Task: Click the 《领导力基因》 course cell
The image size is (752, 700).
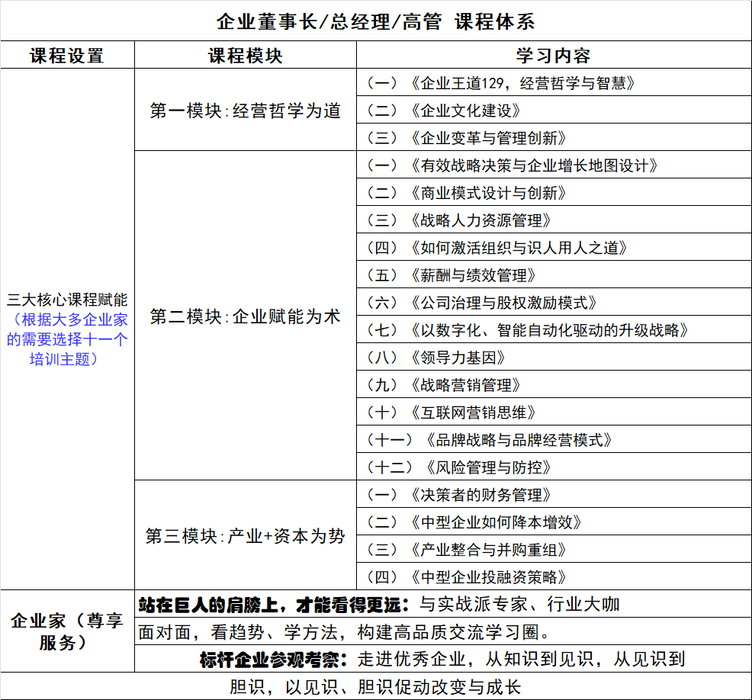Action: tap(436, 358)
